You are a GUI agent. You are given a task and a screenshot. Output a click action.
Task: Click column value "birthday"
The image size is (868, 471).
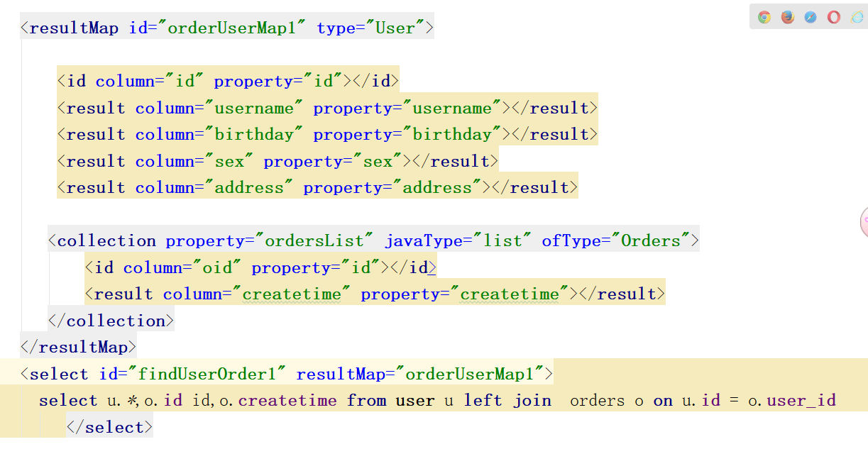pos(254,135)
